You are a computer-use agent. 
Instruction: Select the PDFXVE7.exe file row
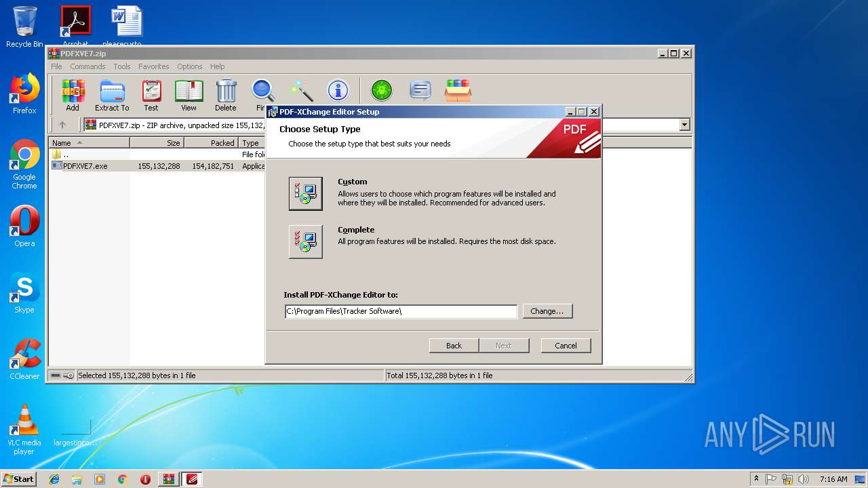click(x=157, y=166)
